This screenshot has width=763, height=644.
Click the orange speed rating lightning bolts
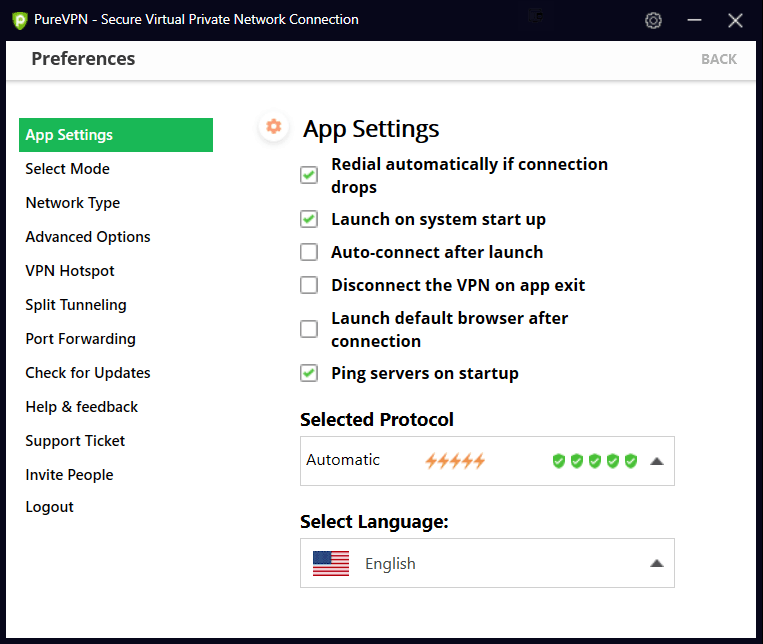point(455,461)
